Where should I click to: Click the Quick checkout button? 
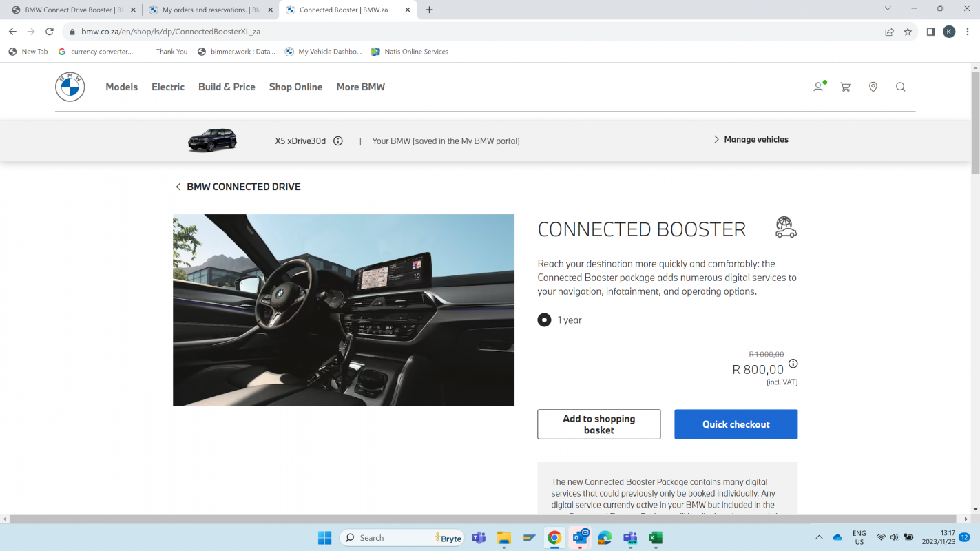[736, 424]
